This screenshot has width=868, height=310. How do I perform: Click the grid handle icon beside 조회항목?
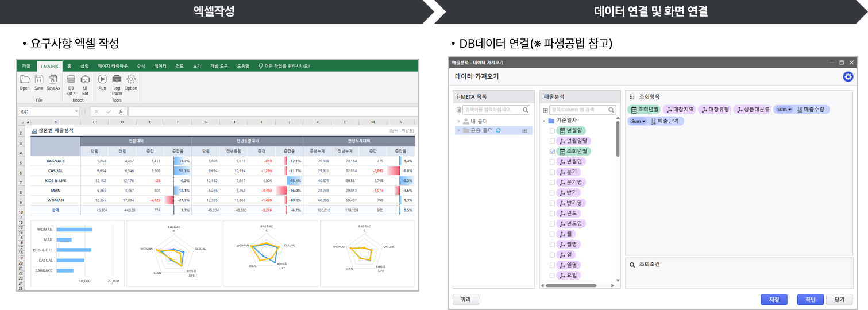coord(632,96)
